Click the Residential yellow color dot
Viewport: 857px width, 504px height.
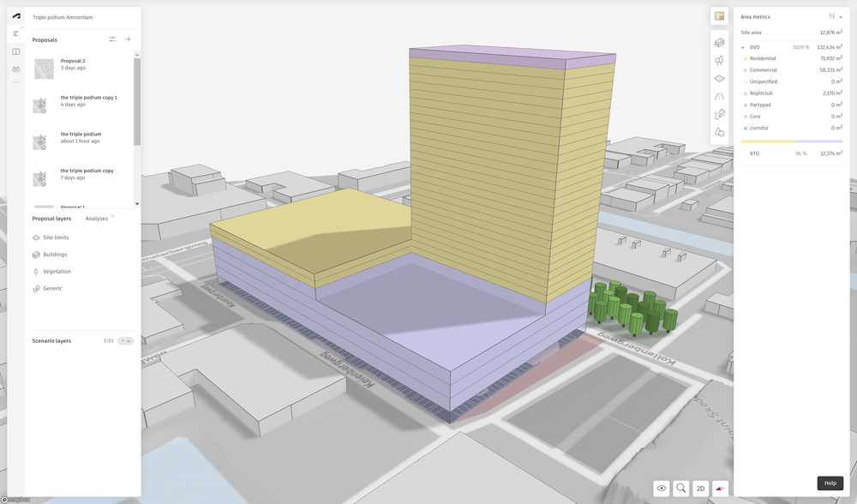coord(744,58)
